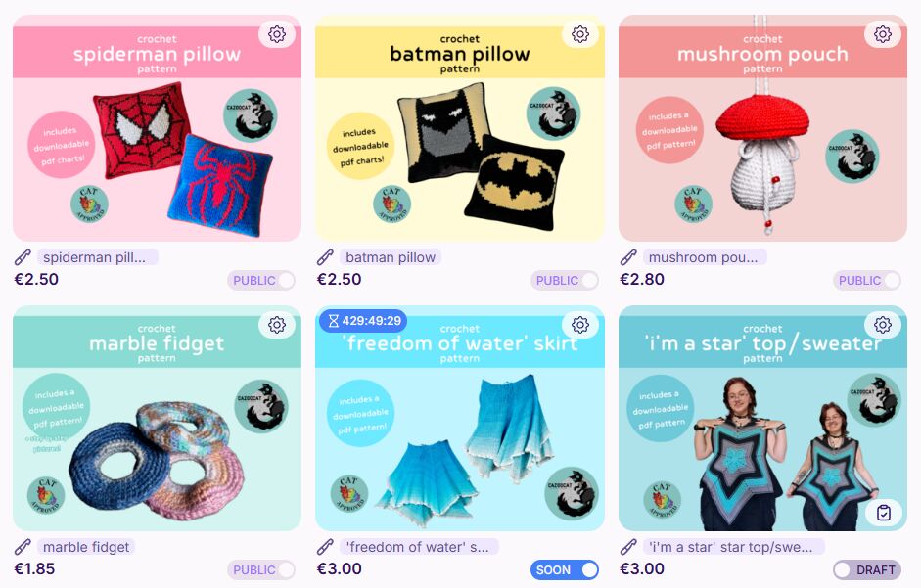Screen dimensions: 921x588
Task: Click the 429:49:29 countdown timer badge
Action: pyautogui.click(x=363, y=321)
